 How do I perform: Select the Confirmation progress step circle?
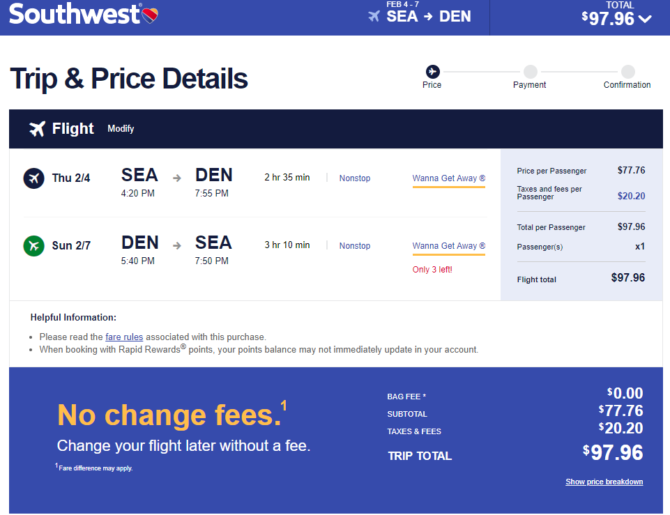(x=628, y=71)
